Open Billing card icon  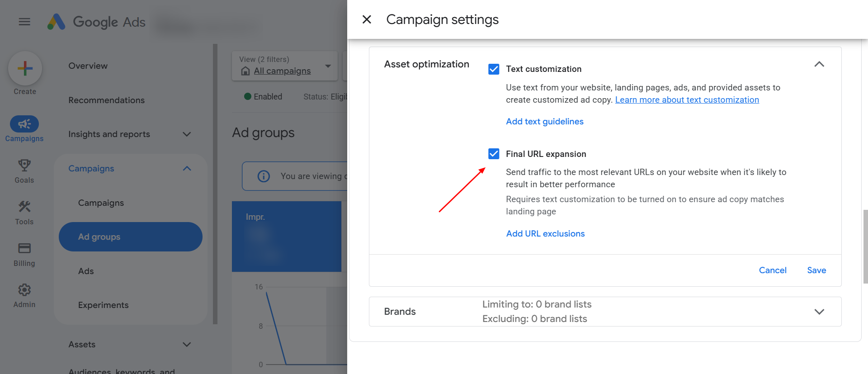pos(24,248)
